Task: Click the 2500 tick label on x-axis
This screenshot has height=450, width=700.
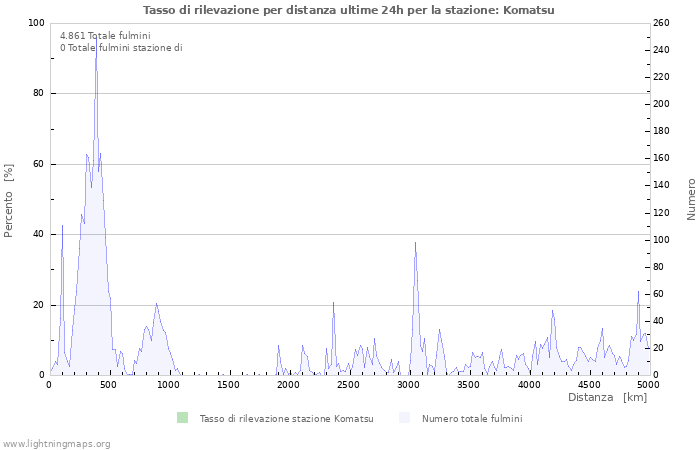Action: pos(349,385)
